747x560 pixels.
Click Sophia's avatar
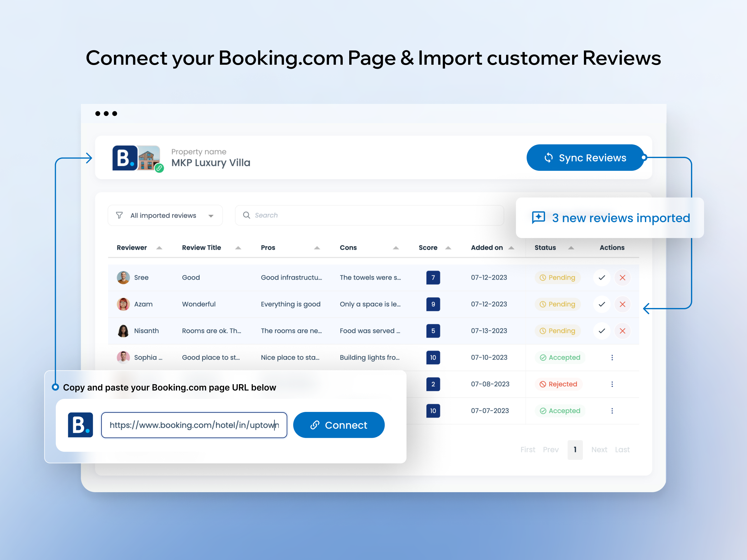coord(123,357)
